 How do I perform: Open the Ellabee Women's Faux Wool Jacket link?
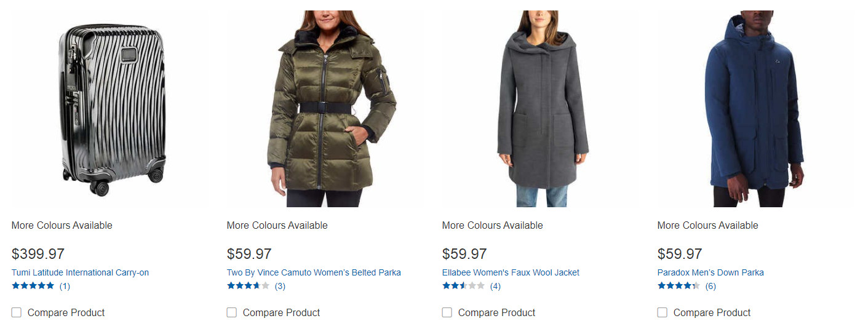pyautogui.click(x=511, y=272)
